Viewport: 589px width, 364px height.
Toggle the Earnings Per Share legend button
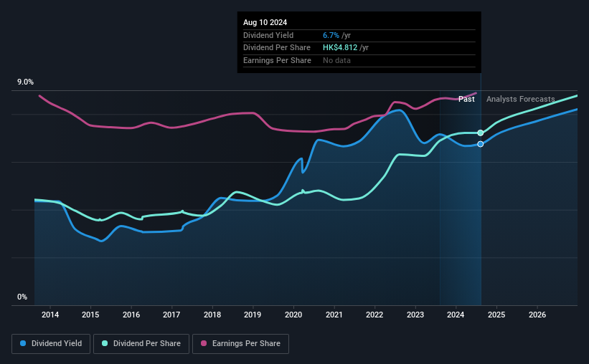click(x=240, y=344)
